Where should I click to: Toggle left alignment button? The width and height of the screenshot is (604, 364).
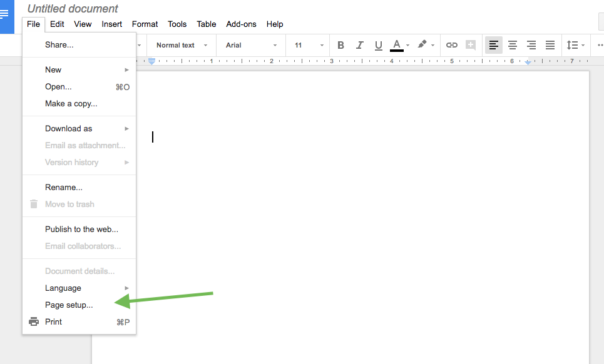494,45
